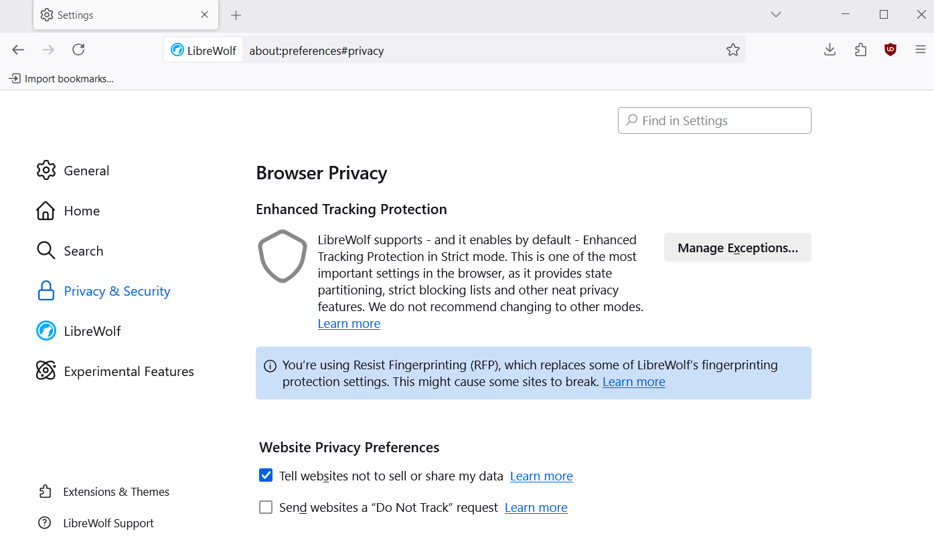Select the Settings tab
The height and width of the screenshot is (560, 934).
click(x=126, y=15)
